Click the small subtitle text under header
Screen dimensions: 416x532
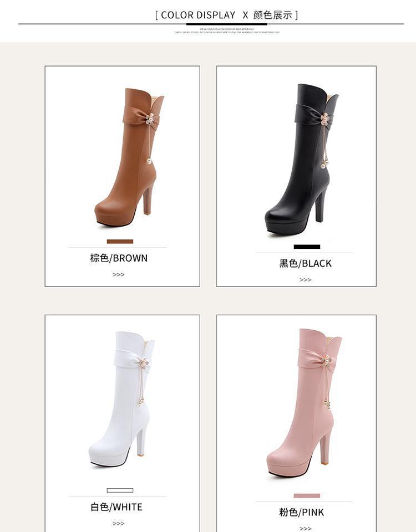point(227,31)
